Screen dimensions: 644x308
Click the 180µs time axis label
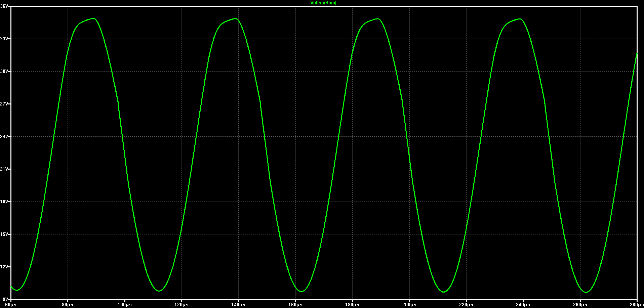click(x=352, y=305)
